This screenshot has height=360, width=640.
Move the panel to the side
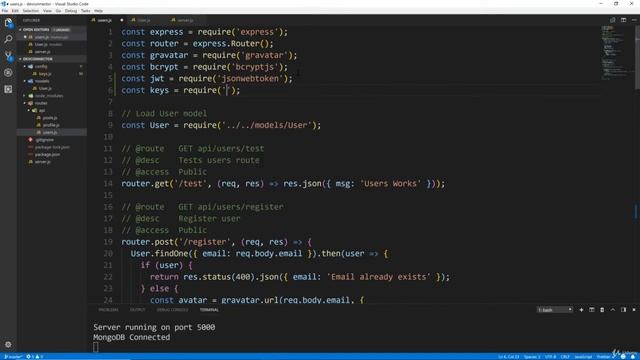point(623,310)
